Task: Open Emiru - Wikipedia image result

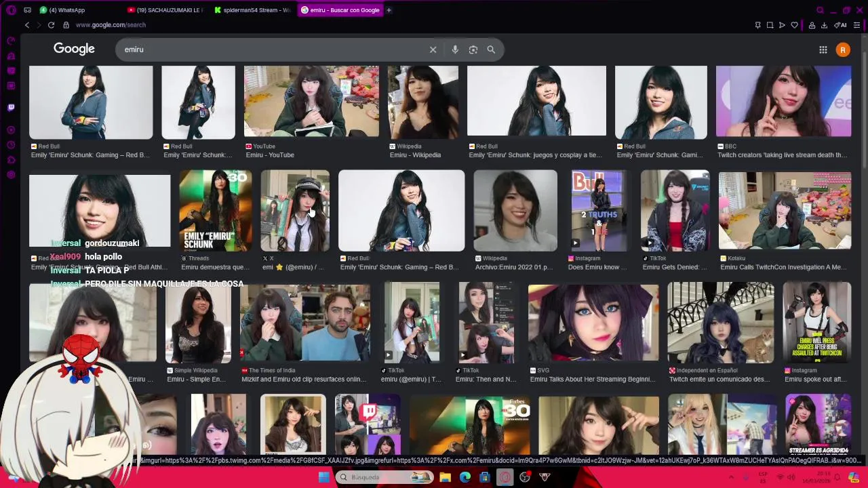Action: pos(422,102)
